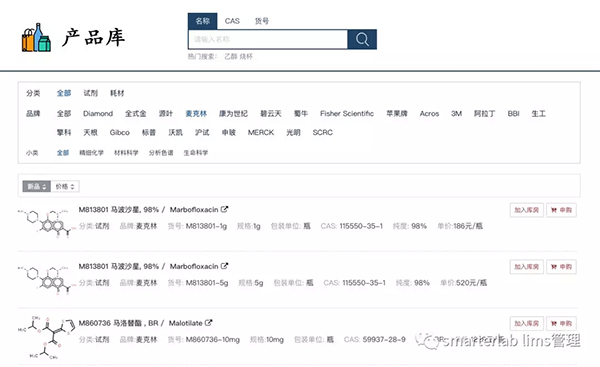This screenshot has width=600, height=367.
Task: Open external link icon in M813801-5g row
Action: click(225, 266)
